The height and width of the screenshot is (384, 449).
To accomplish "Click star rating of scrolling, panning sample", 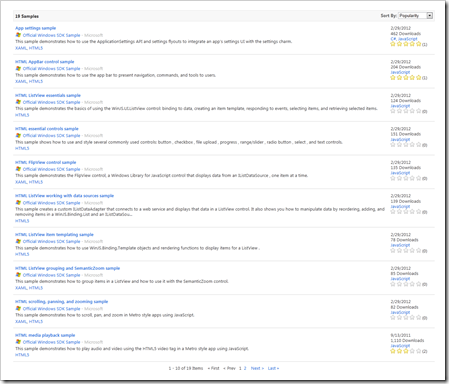I will click(x=406, y=318).
